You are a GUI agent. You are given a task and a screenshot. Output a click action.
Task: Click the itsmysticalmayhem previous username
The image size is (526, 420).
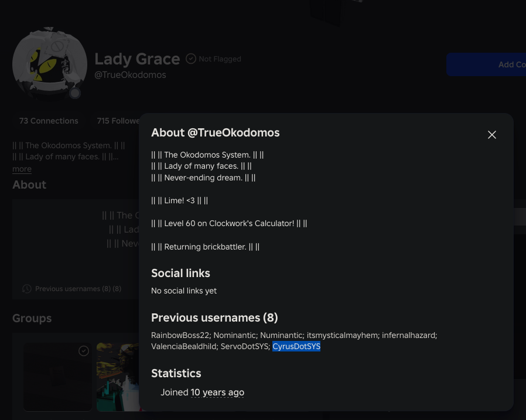coord(342,335)
